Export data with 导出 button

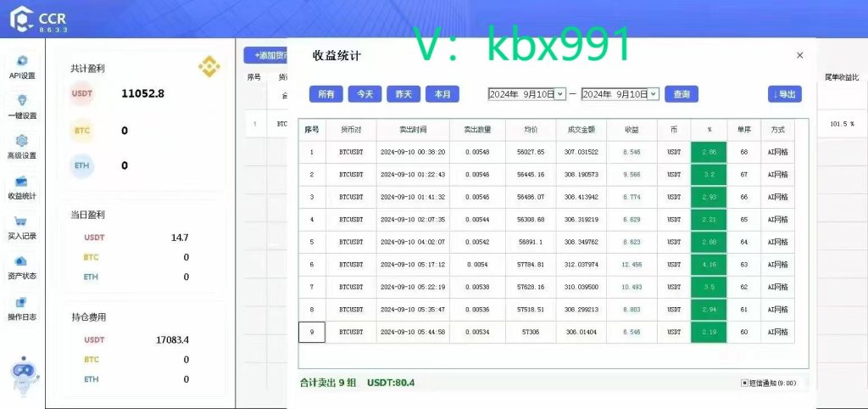pos(784,94)
